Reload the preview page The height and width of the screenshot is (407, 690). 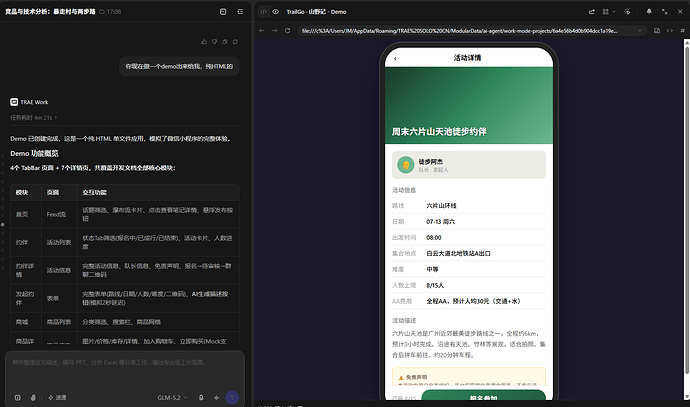coord(288,30)
